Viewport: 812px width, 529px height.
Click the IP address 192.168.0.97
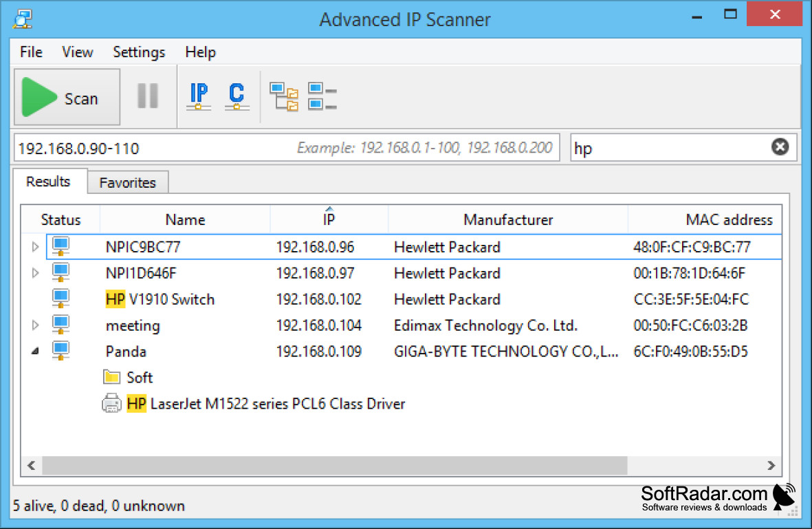click(315, 273)
